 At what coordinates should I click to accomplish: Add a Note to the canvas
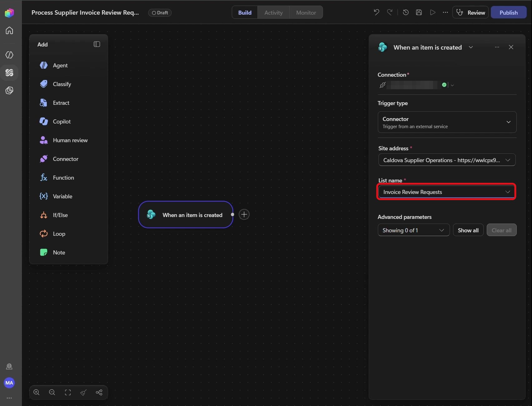[x=69, y=253]
